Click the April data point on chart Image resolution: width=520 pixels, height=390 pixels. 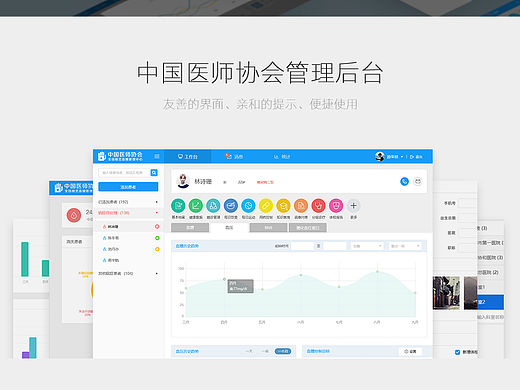(224, 279)
